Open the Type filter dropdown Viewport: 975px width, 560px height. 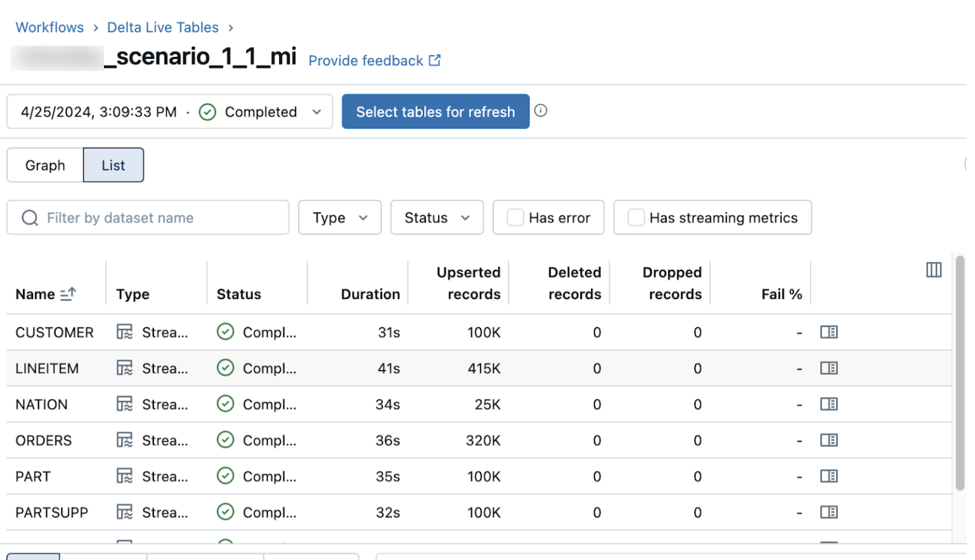[x=340, y=218]
